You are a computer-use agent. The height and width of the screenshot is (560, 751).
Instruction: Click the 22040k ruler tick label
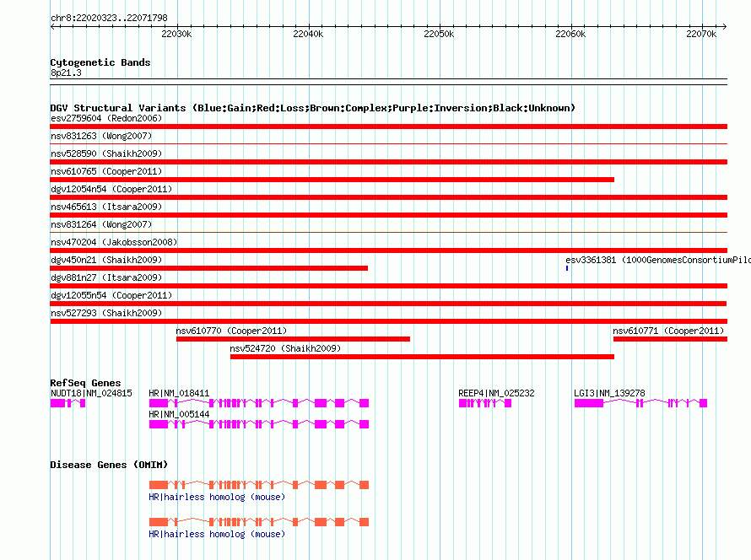click(x=308, y=34)
